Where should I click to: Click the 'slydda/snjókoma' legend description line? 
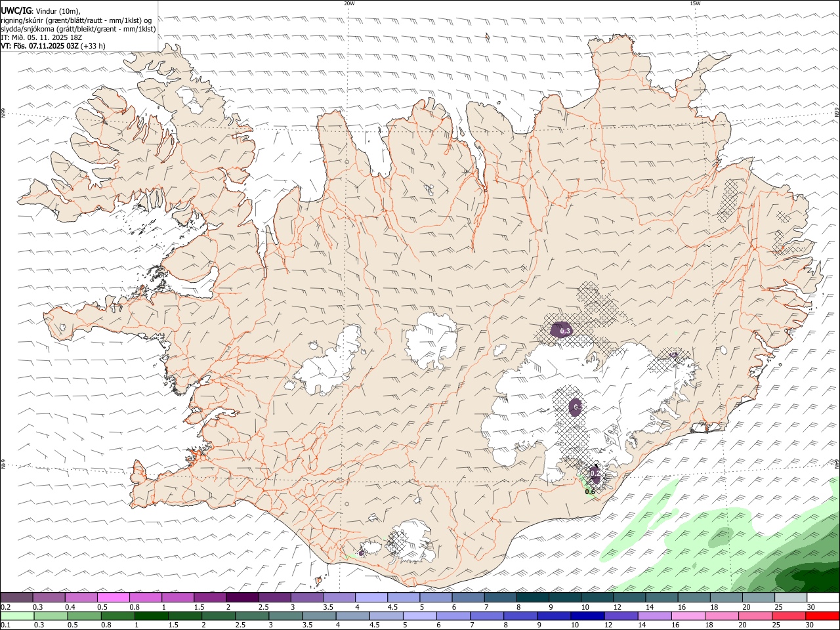(x=79, y=29)
